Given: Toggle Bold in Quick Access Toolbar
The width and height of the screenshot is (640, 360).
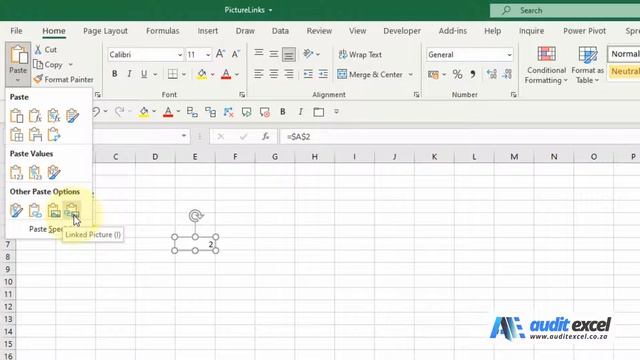Looking at the screenshot, I should (x=282, y=112).
